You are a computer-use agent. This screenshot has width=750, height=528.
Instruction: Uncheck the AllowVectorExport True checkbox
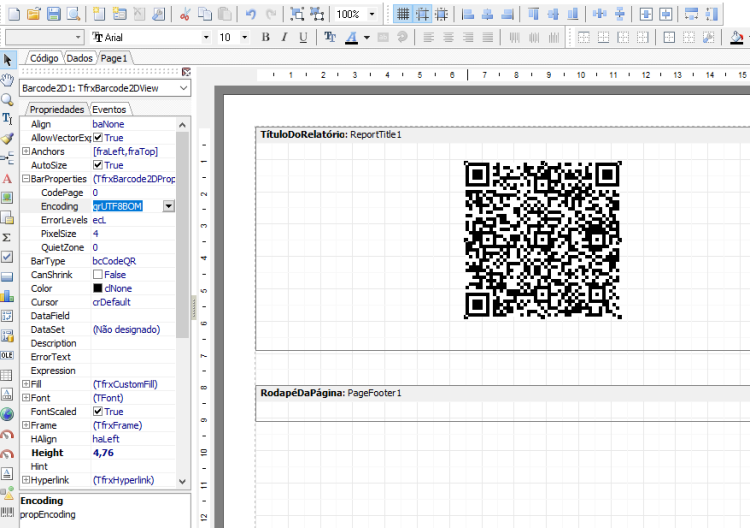click(98, 138)
